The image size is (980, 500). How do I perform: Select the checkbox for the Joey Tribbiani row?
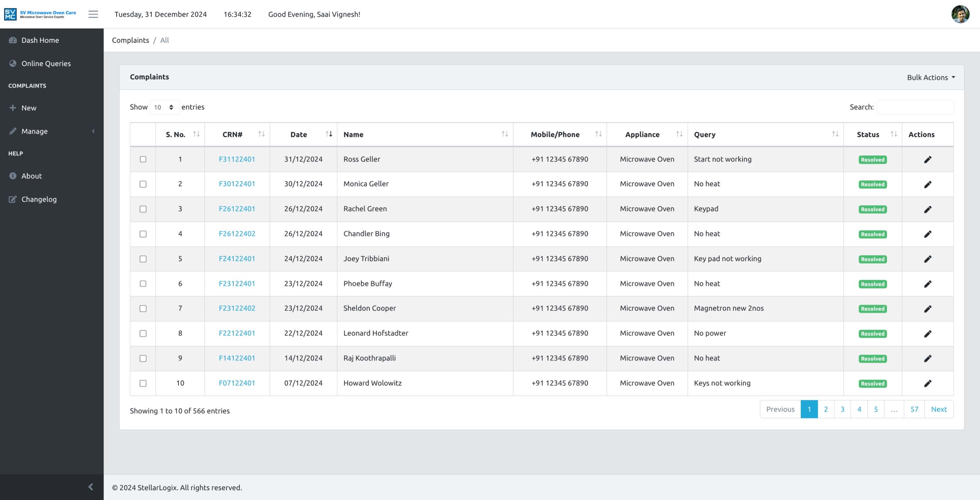[x=143, y=259]
